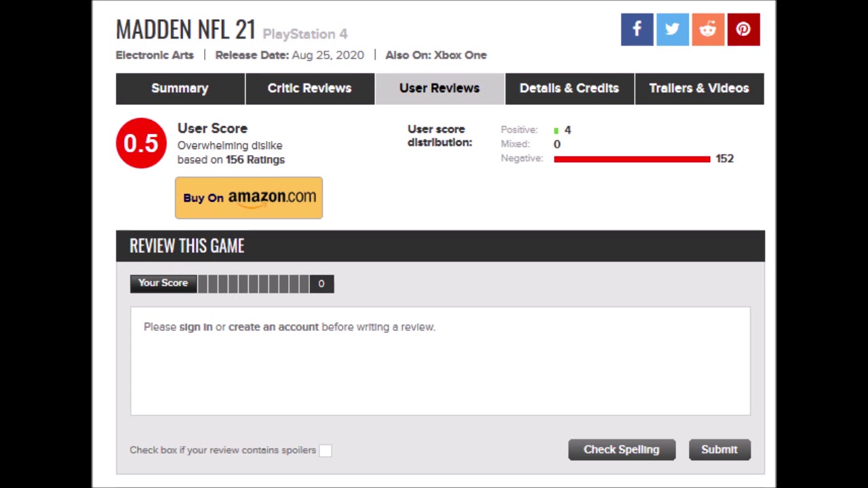This screenshot has width=868, height=488.
Task: Click the PlayStation 4 platform label
Action: (x=305, y=34)
